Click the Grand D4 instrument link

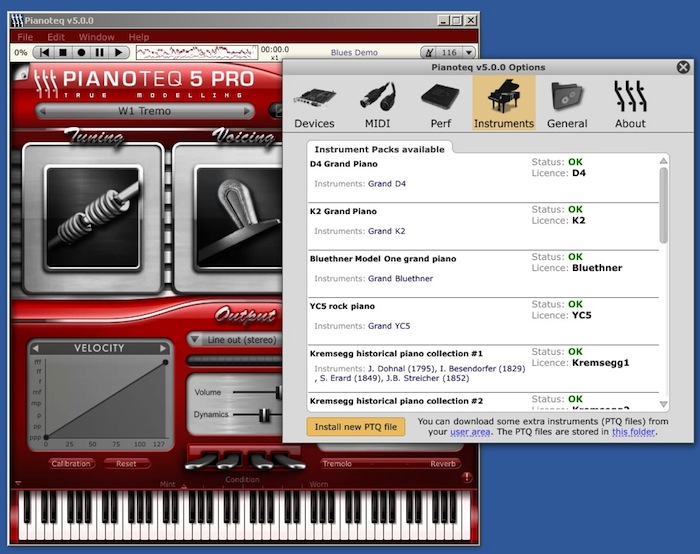point(387,183)
